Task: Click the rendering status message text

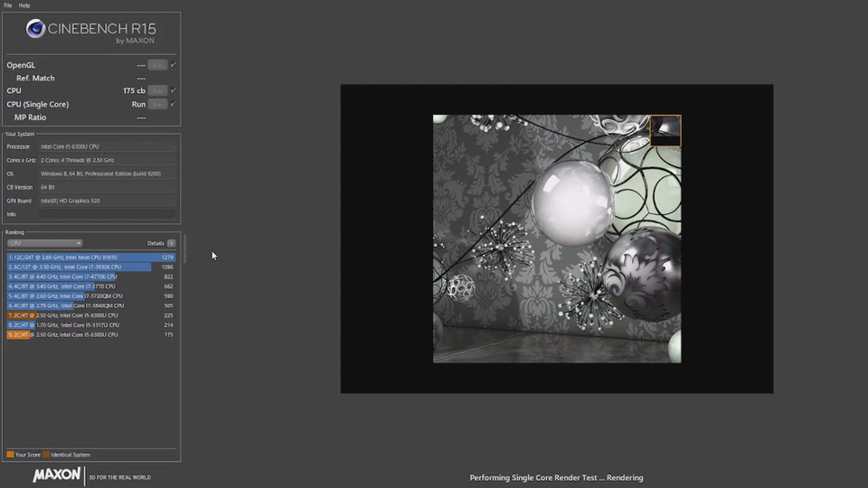Action: (x=556, y=477)
